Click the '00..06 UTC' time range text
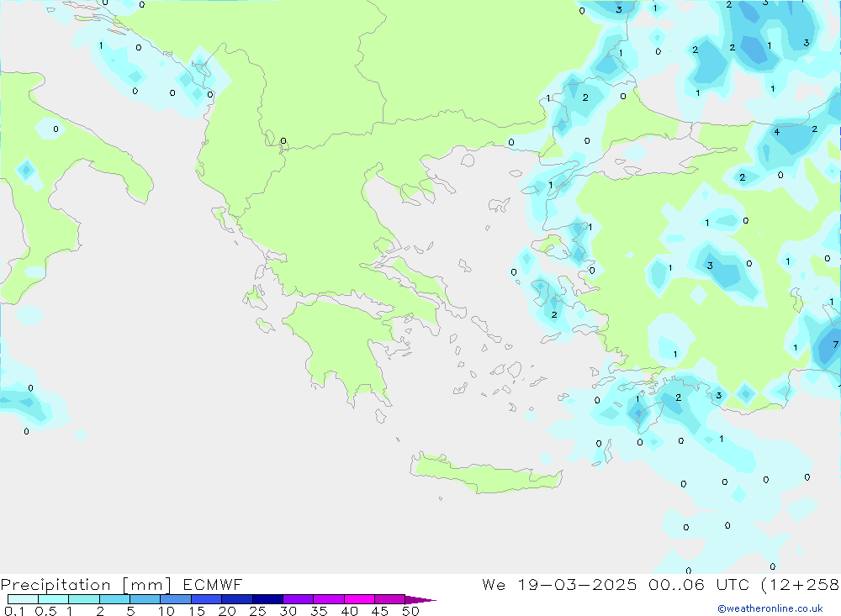Image resolution: width=841 pixels, height=616 pixels. click(x=698, y=584)
